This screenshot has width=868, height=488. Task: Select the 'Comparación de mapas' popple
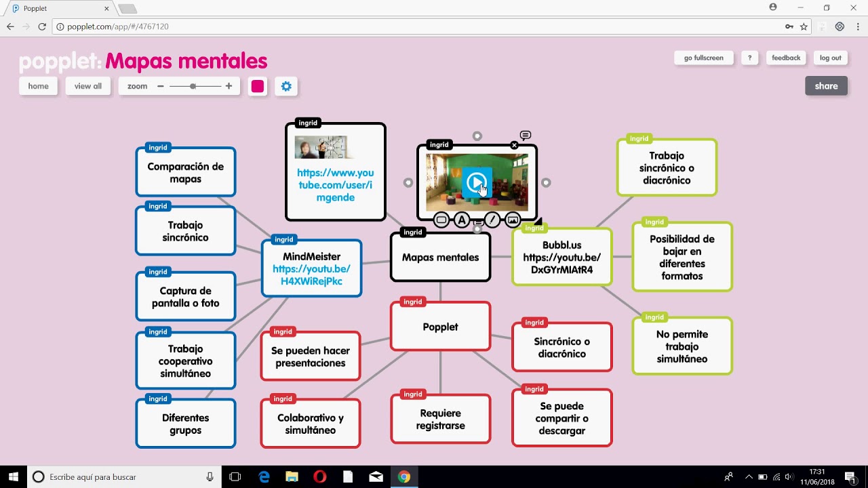(x=185, y=172)
